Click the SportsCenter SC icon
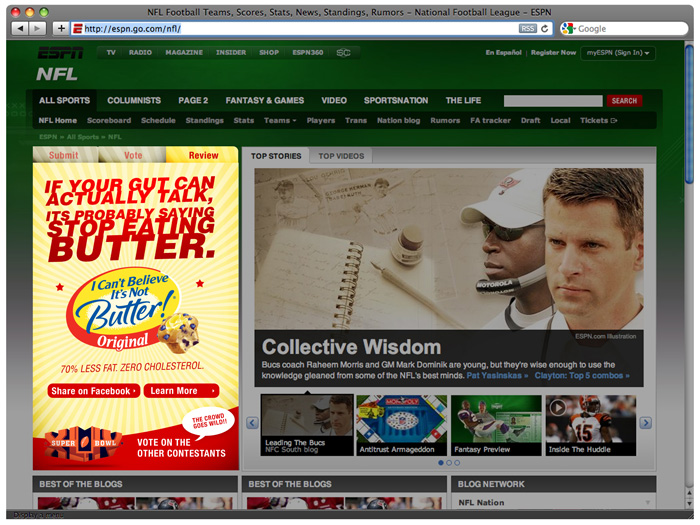700x525 pixels. point(343,53)
